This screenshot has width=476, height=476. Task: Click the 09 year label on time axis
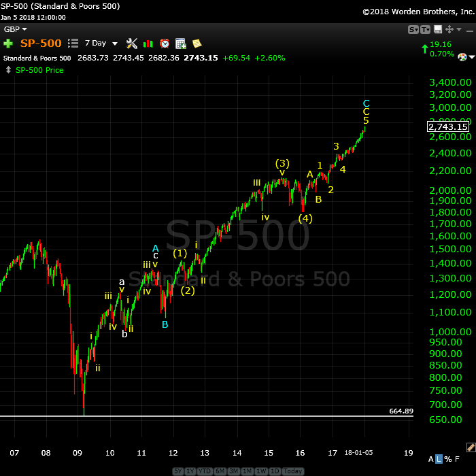coord(78,453)
